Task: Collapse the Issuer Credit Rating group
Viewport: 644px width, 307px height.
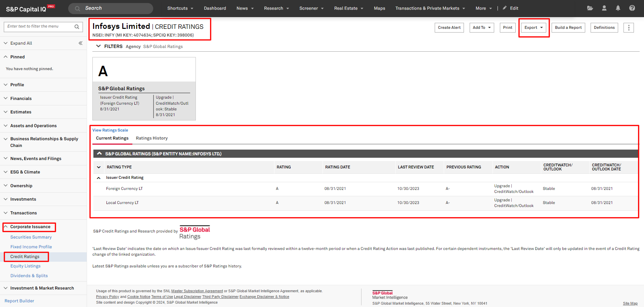Action: [99, 178]
